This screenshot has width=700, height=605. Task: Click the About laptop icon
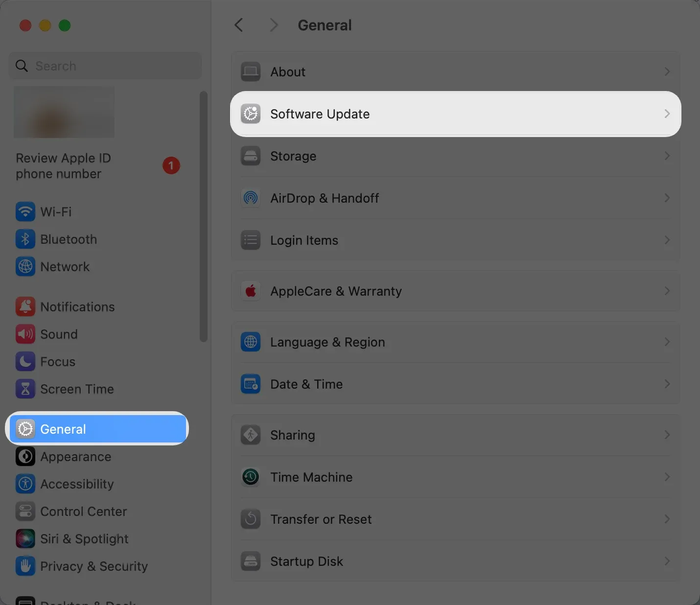click(251, 72)
